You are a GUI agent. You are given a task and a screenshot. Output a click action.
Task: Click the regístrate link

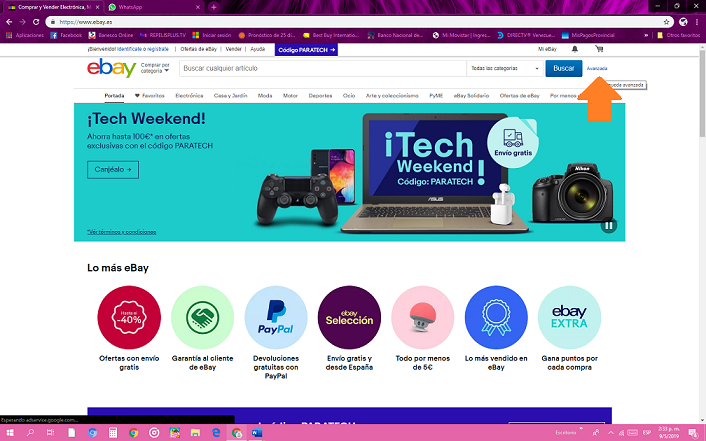[158, 49]
